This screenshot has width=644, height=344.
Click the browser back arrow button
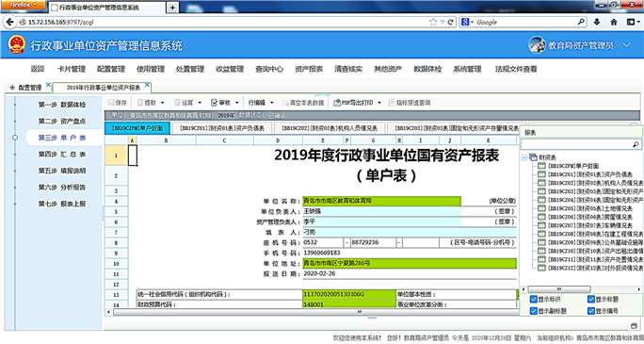pos(9,23)
